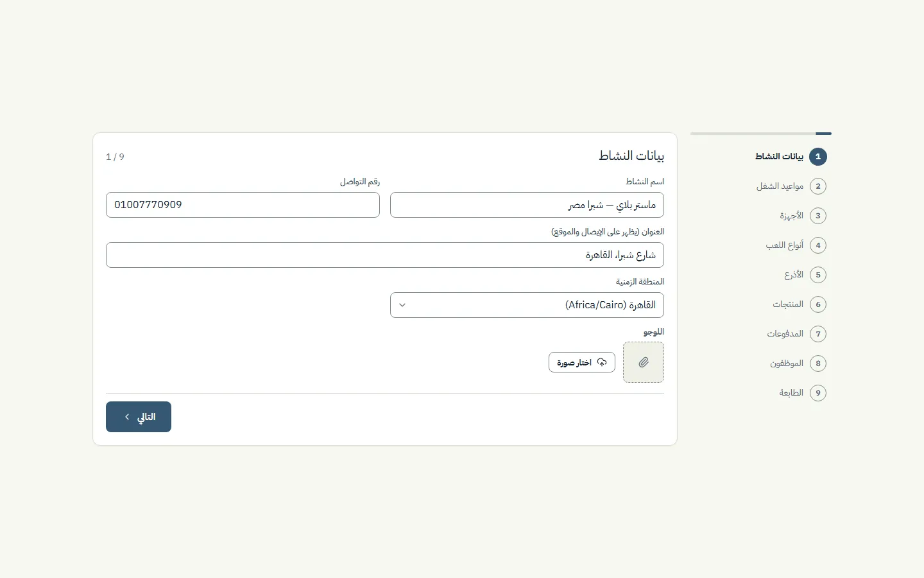Focus the رقم التواصل phone field
The width and height of the screenshot is (924, 578).
click(243, 205)
